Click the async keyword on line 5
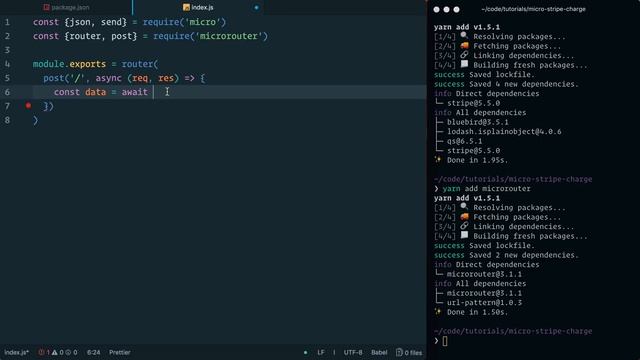Viewport: 640px width, 360px height. point(108,78)
